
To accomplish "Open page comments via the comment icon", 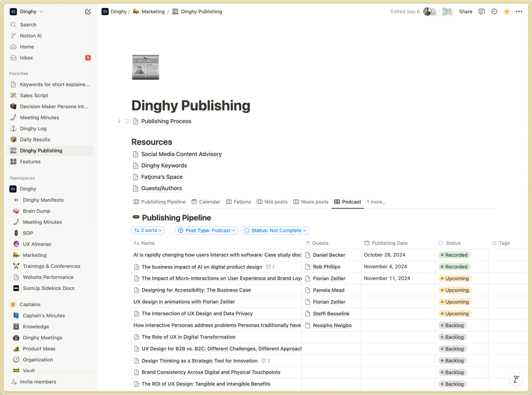I will click(481, 12).
